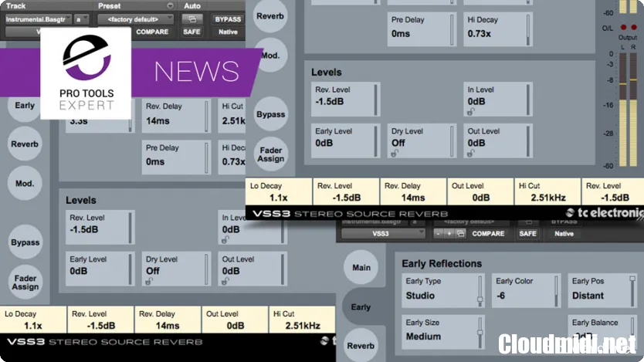Click the plus button beside VSS3 selector

pyautogui.click(x=449, y=233)
